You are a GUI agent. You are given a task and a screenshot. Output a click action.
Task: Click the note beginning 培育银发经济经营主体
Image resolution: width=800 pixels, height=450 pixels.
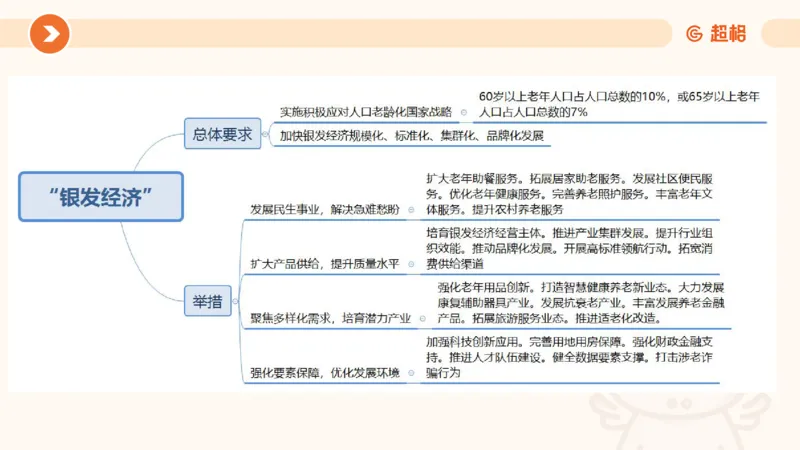[x=569, y=248]
